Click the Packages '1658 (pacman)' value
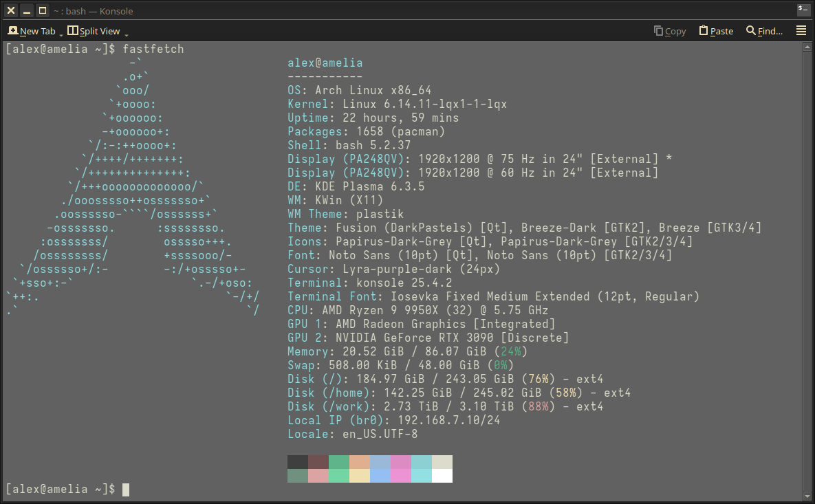The image size is (815, 504). click(400, 131)
